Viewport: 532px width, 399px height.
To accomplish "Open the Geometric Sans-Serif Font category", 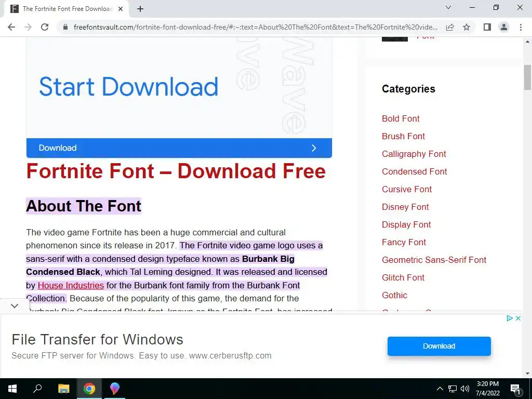I will point(434,260).
